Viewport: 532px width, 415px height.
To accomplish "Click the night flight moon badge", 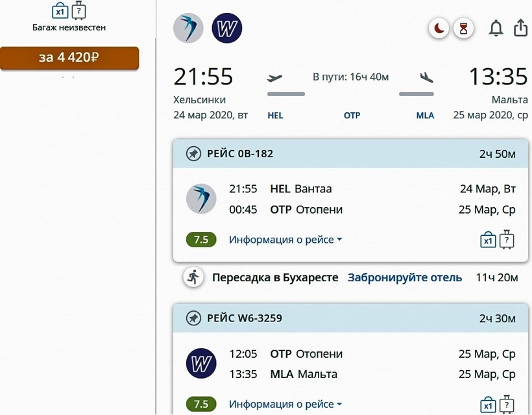I will [x=439, y=28].
